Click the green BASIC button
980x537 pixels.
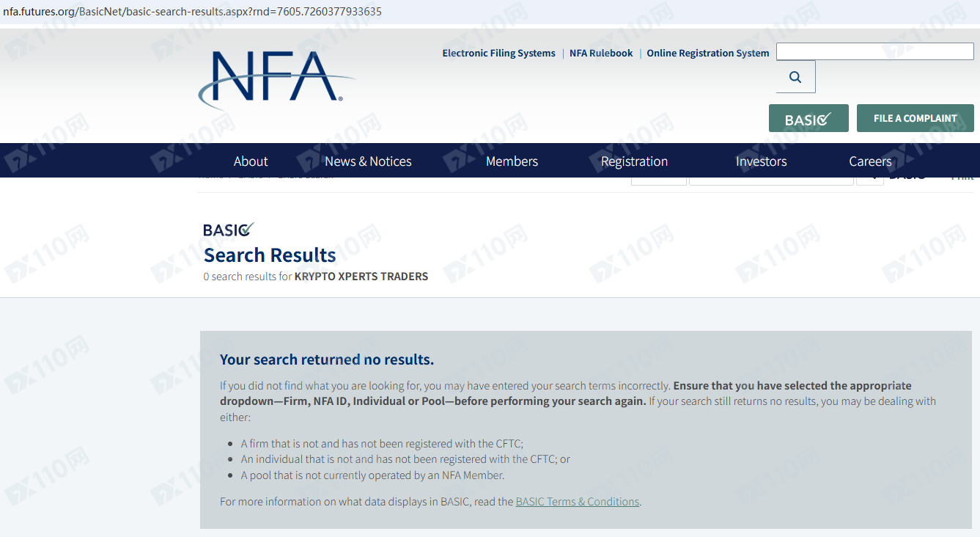coord(808,118)
